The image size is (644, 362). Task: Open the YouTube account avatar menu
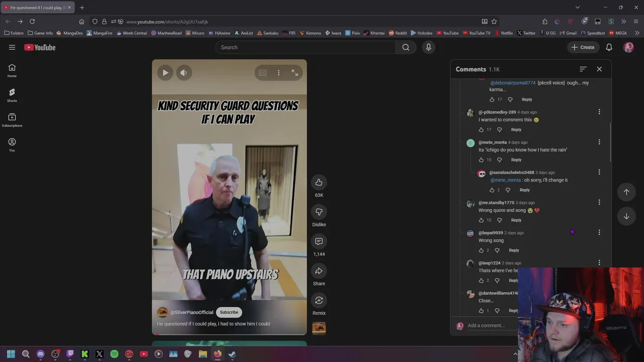pos(628,47)
